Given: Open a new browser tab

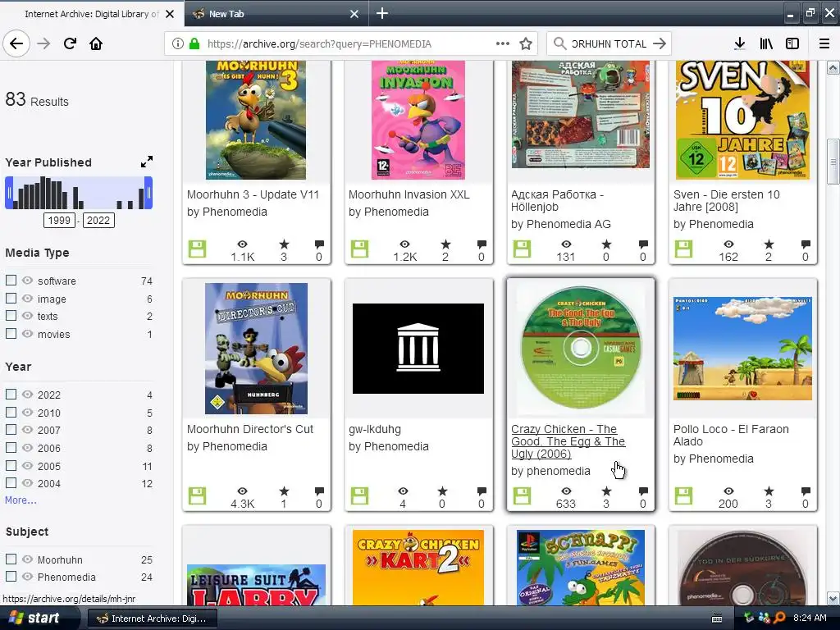Looking at the screenshot, I should coord(382,13).
